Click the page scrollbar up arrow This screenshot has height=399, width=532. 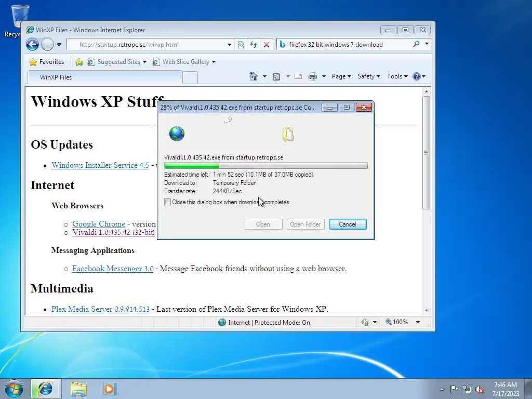427,91
